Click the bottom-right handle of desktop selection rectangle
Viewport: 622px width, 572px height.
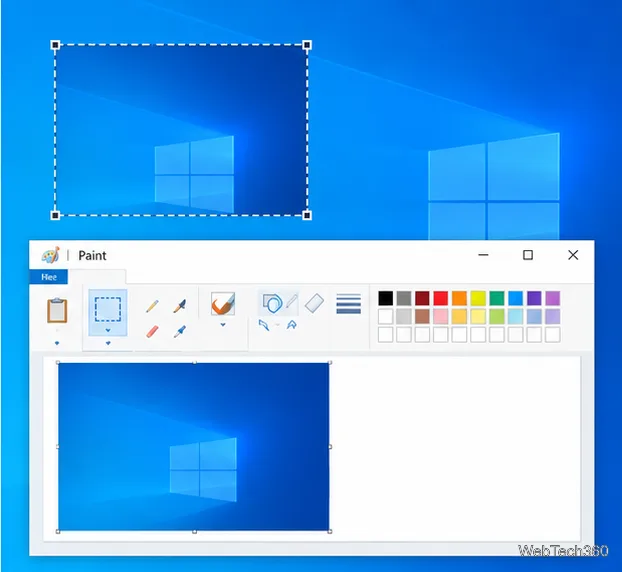[307, 215]
